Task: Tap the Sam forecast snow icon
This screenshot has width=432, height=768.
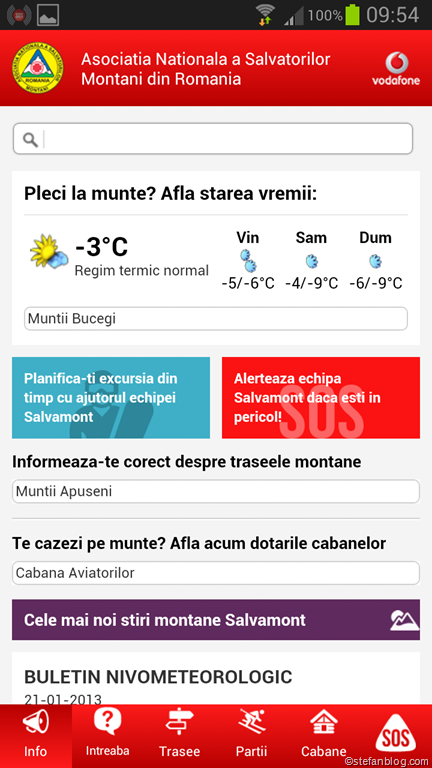Action: pyautogui.click(x=312, y=261)
